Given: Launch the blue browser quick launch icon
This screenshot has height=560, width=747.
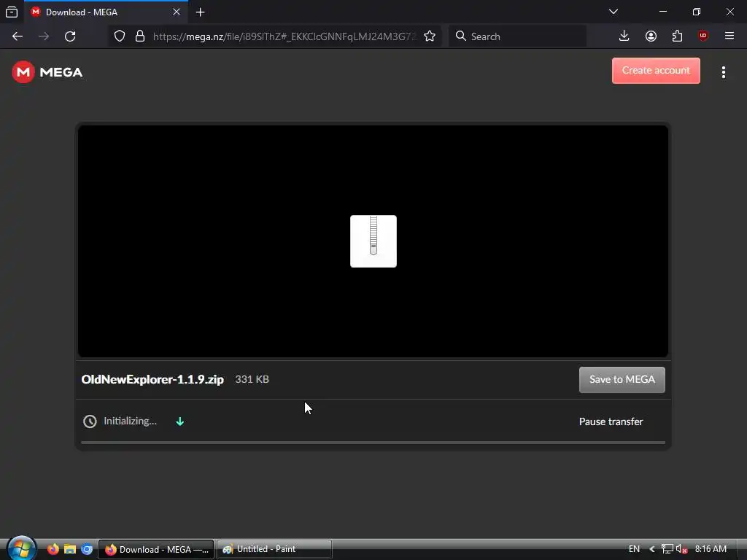Looking at the screenshot, I should click(87, 549).
